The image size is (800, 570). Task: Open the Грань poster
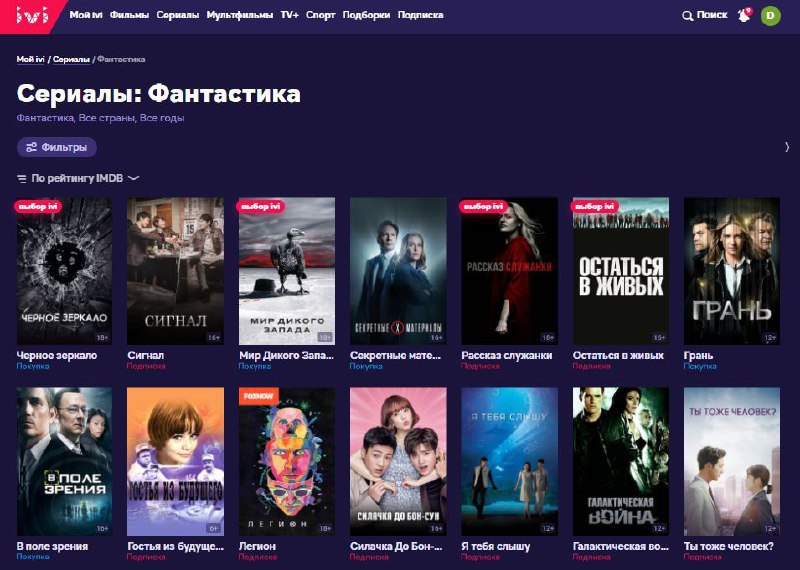(x=732, y=271)
